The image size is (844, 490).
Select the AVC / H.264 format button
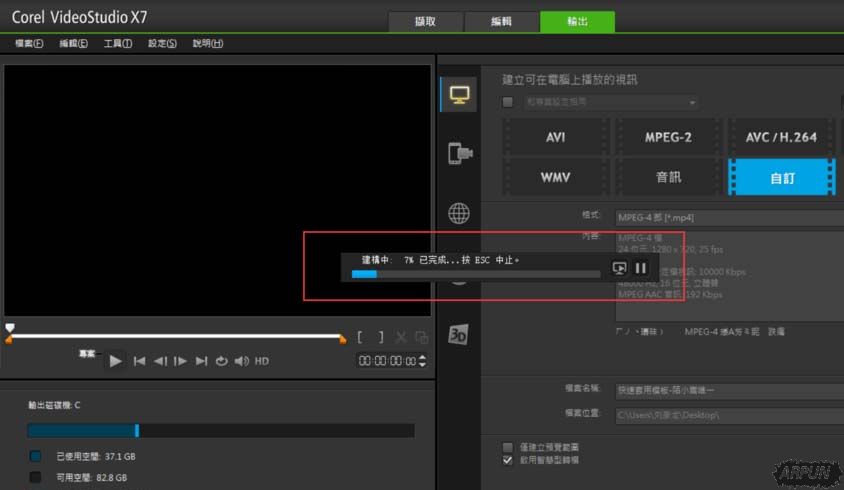point(781,137)
